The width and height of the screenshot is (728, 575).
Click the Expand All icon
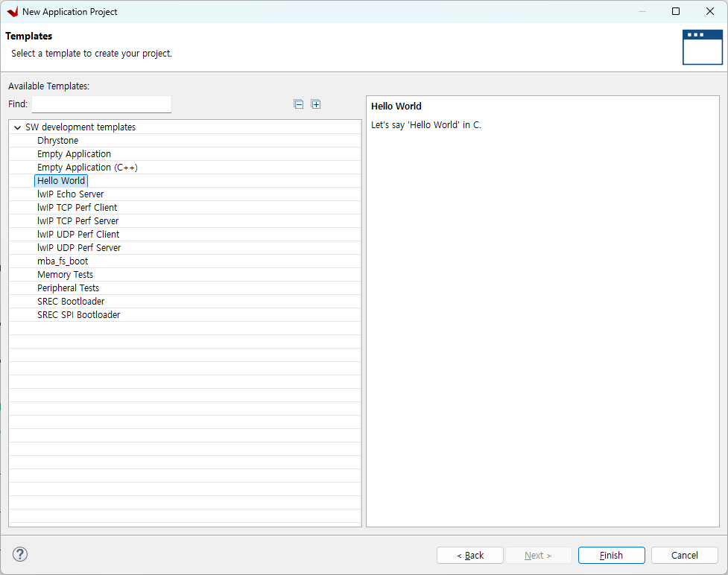[316, 104]
